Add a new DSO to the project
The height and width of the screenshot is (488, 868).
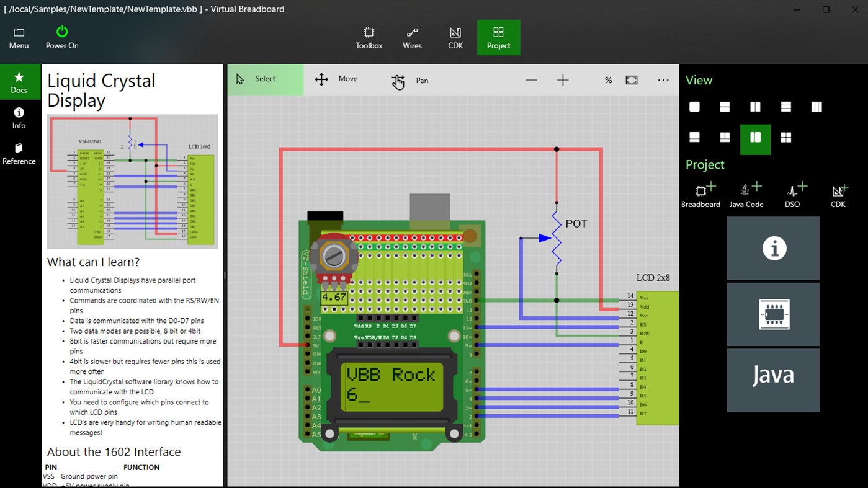[x=792, y=194]
